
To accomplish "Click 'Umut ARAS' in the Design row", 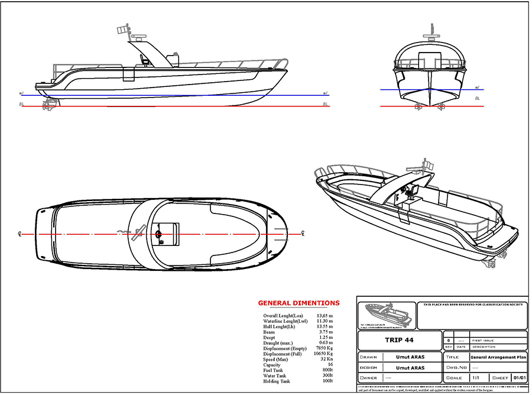I will coord(410,368).
